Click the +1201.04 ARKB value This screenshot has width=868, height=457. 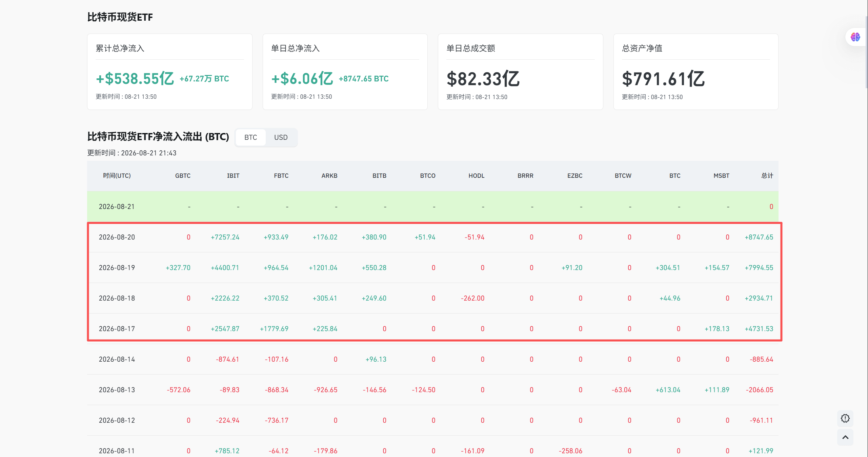point(323,268)
